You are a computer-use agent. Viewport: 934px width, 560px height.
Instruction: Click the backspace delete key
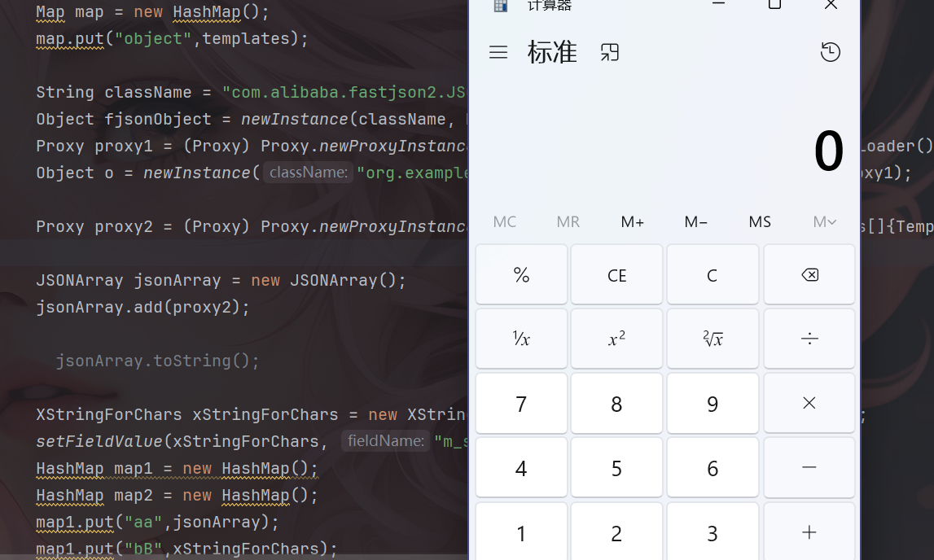(x=809, y=275)
